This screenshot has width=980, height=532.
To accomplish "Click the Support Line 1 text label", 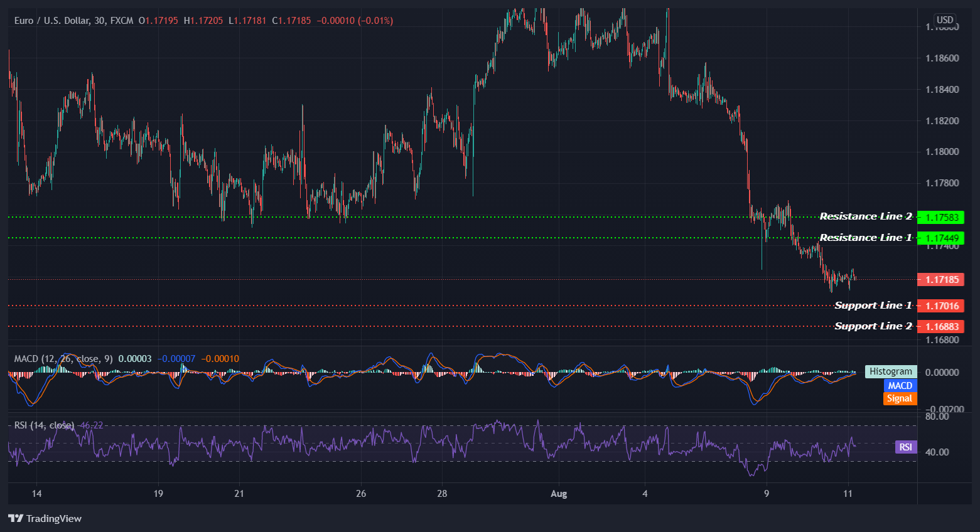I will click(x=873, y=305).
